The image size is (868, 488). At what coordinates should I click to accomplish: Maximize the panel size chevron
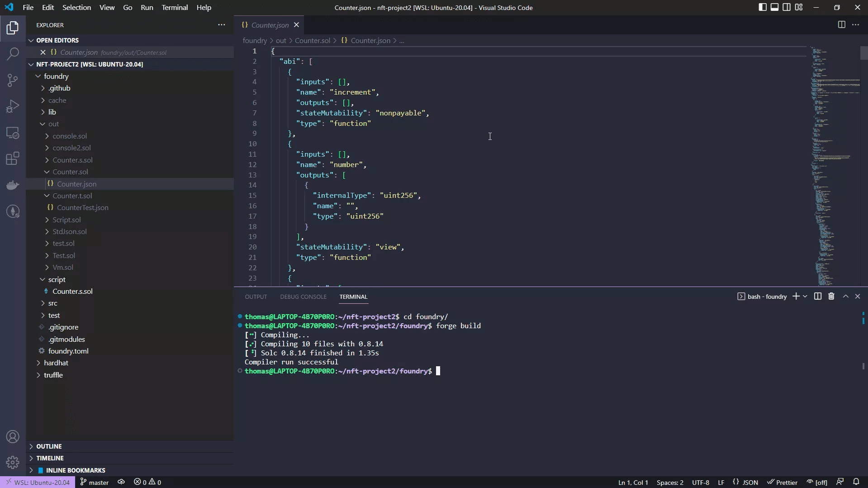(x=845, y=297)
